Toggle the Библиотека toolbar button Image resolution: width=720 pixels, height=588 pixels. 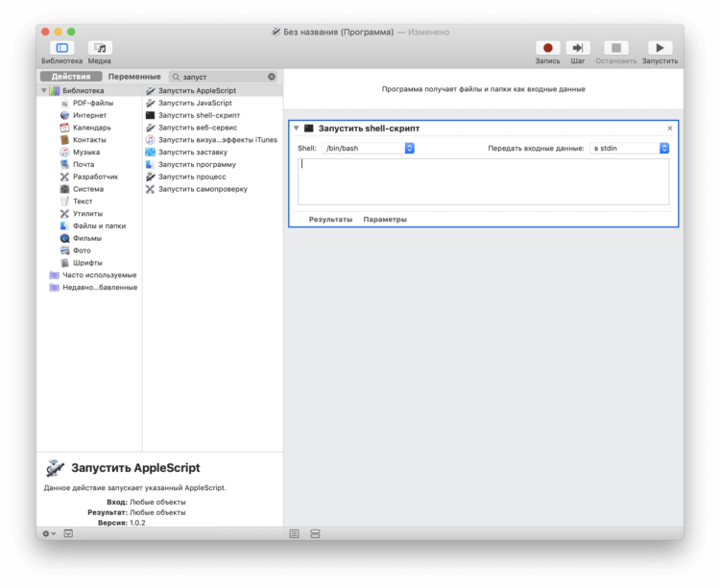click(62, 48)
